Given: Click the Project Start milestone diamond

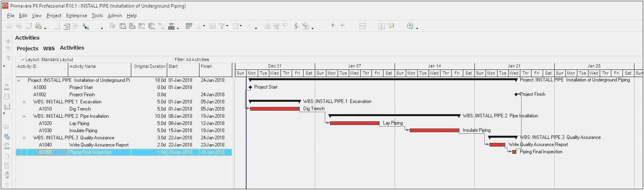Looking at the screenshot, I should (251, 87).
